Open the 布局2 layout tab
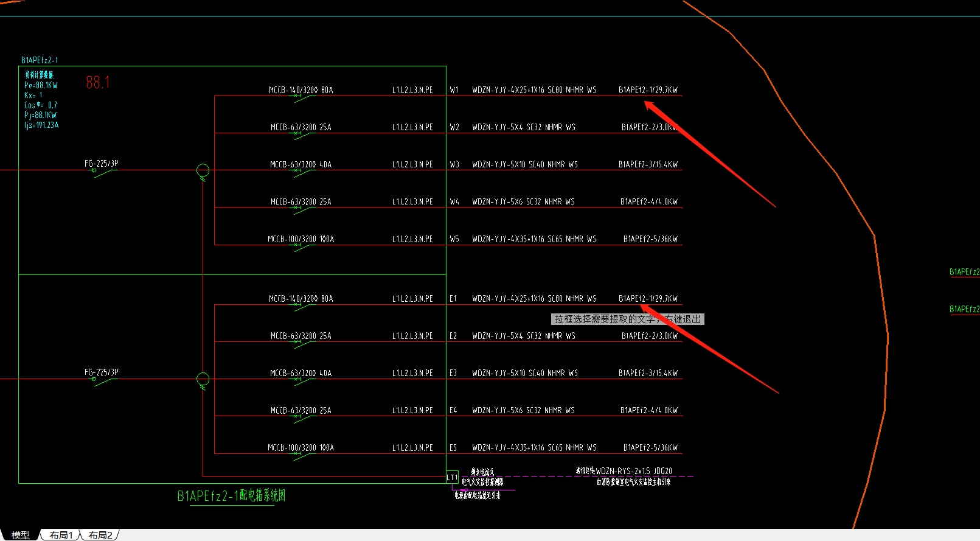 tap(100, 535)
